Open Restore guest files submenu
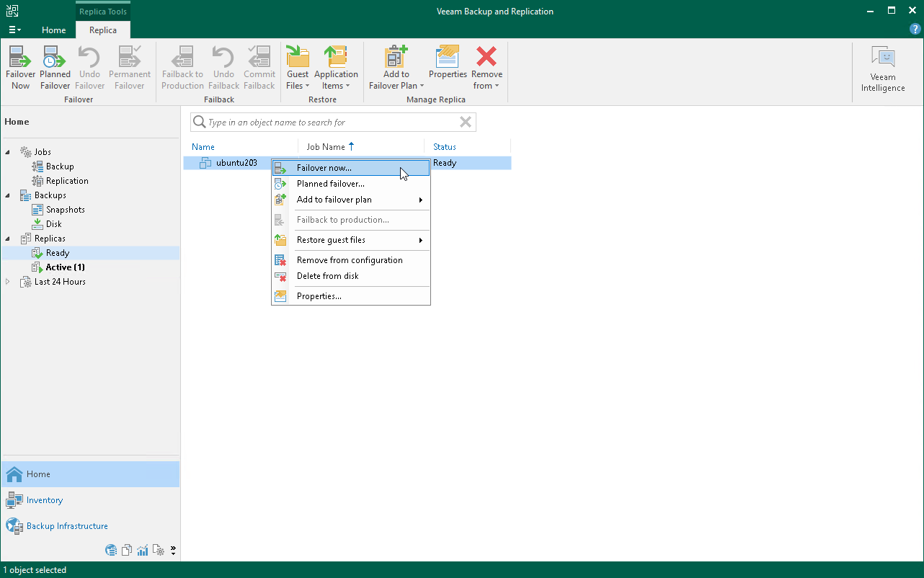This screenshot has height=578, width=924. point(351,240)
